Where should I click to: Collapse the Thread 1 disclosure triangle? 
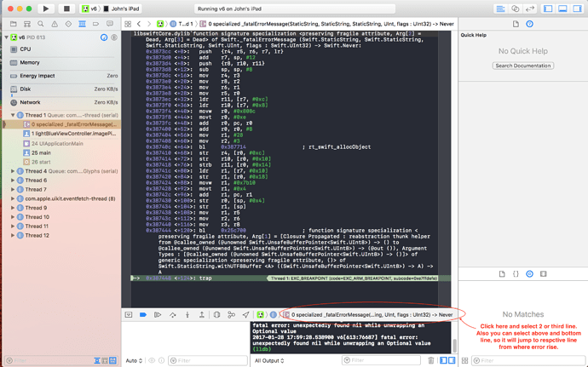tap(13, 115)
